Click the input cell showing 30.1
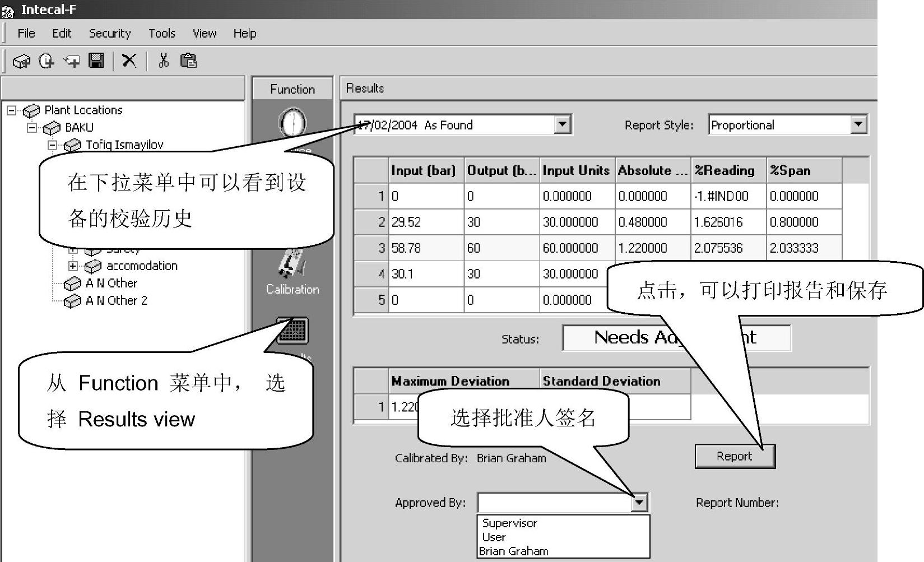The image size is (924, 562). click(x=426, y=274)
